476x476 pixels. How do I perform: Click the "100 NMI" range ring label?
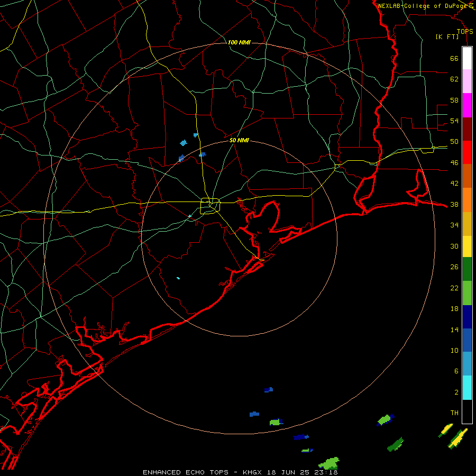239,42
